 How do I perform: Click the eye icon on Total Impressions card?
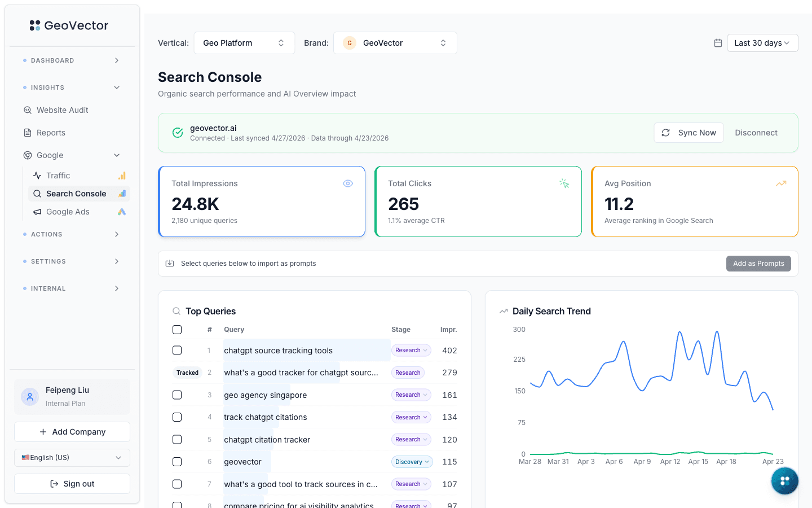(348, 183)
